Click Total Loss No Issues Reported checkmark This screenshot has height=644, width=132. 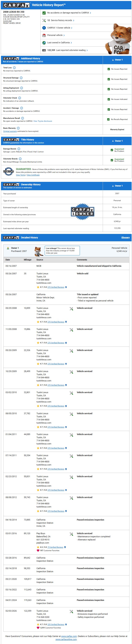tap(109, 69)
